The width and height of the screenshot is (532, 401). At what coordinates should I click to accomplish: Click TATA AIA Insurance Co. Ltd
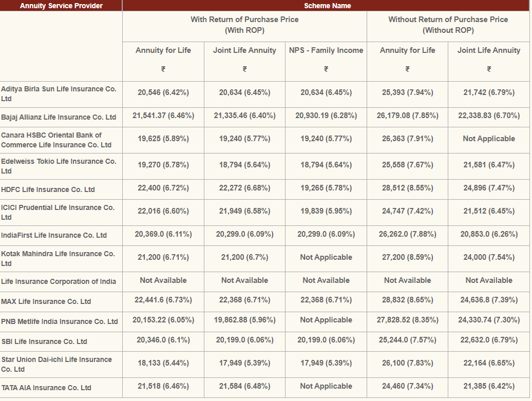[x=46, y=388]
